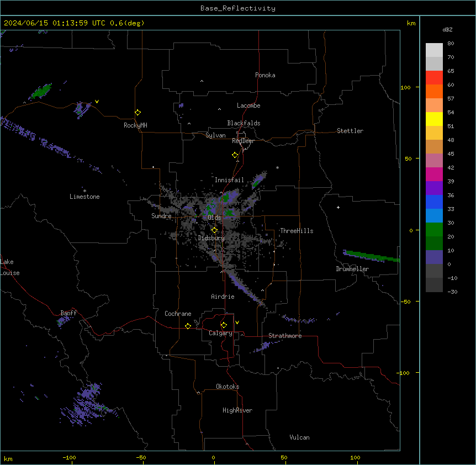Click the RedDeer city label
The width and height of the screenshot is (476, 465).
click(243, 141)
